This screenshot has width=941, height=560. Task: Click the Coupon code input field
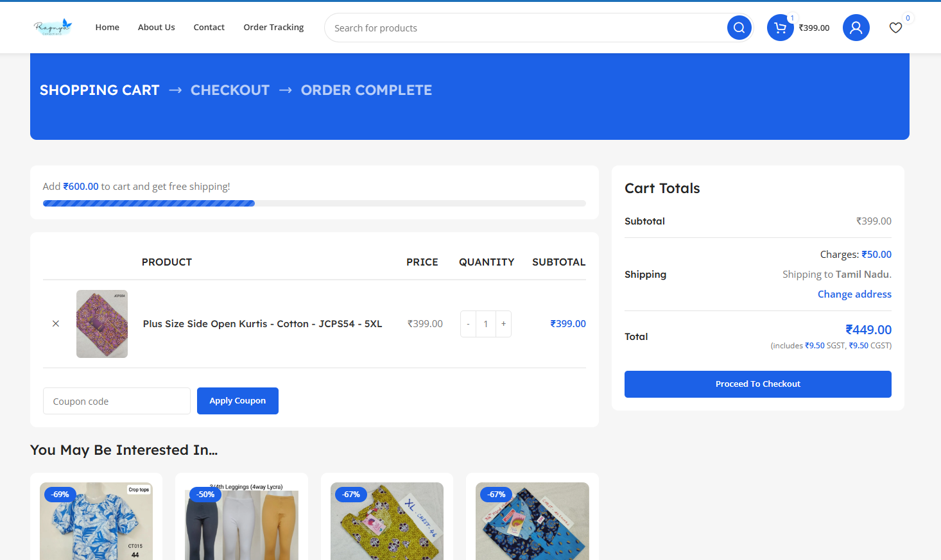click(116, 401)
